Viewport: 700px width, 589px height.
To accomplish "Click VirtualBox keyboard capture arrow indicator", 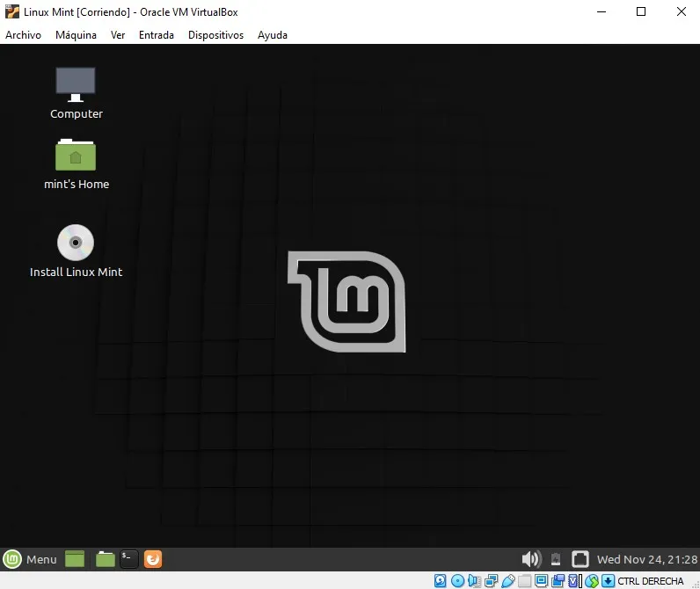I will pyautogui.click(x=608, y=580).
